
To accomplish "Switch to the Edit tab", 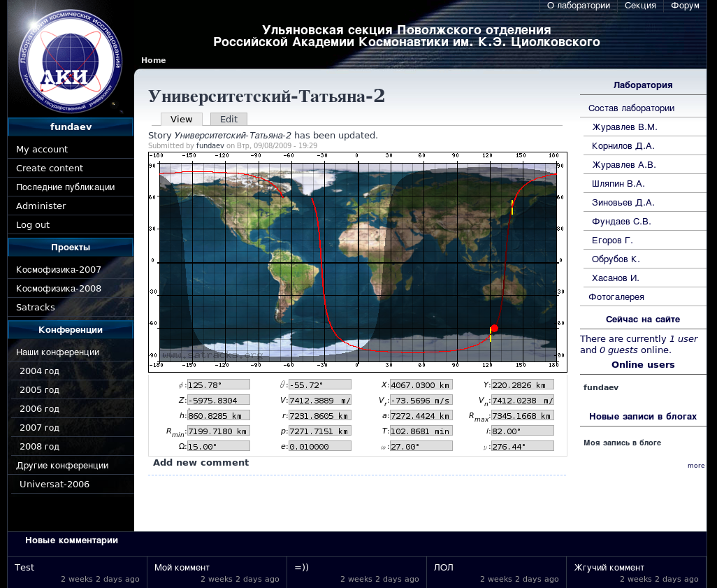I will 229,120.
